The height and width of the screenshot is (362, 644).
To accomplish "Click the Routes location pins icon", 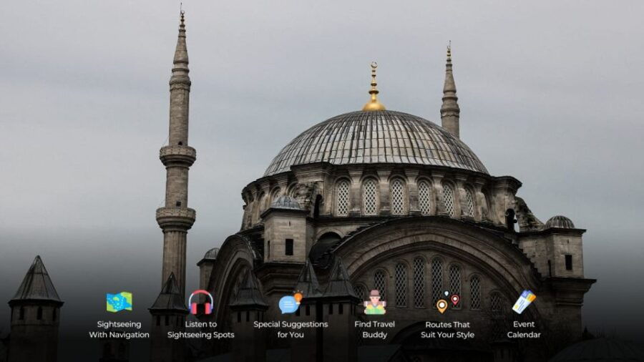I will [448, 302].
